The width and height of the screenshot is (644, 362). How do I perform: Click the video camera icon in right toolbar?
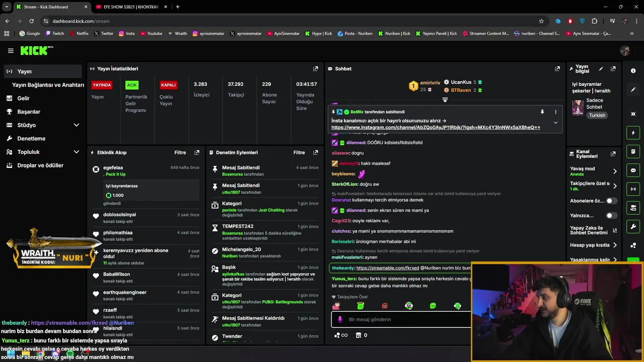(x=633, y=208)
